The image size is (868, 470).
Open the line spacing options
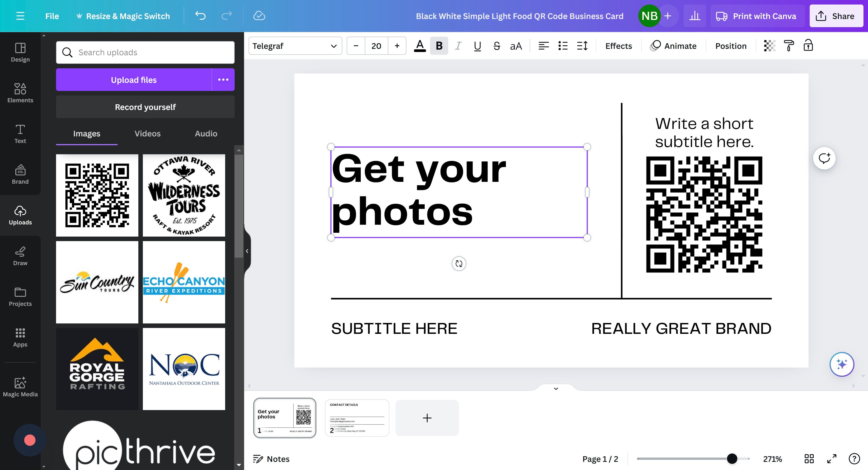tap(582, 46)
